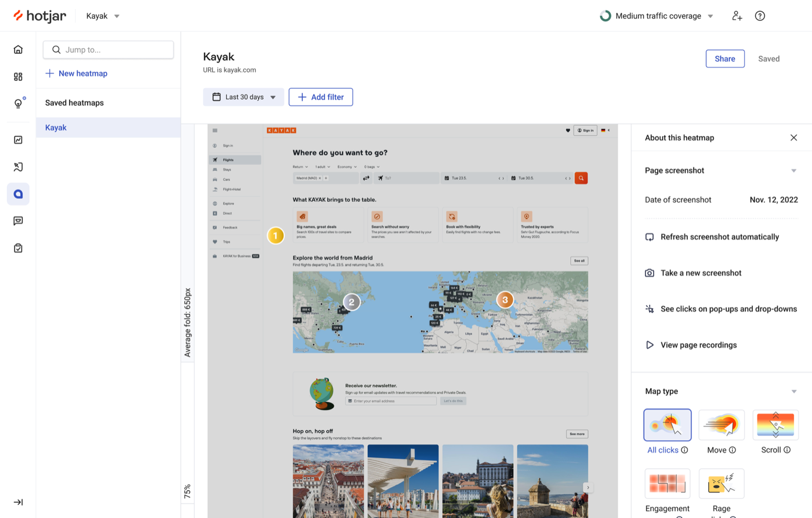Open the Surveys clipboard icon in sidebar

[18, 248]
